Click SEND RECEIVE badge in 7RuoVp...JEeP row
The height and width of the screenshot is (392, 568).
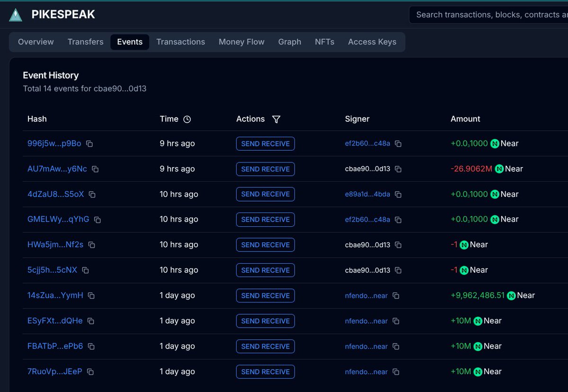(266, 372)
